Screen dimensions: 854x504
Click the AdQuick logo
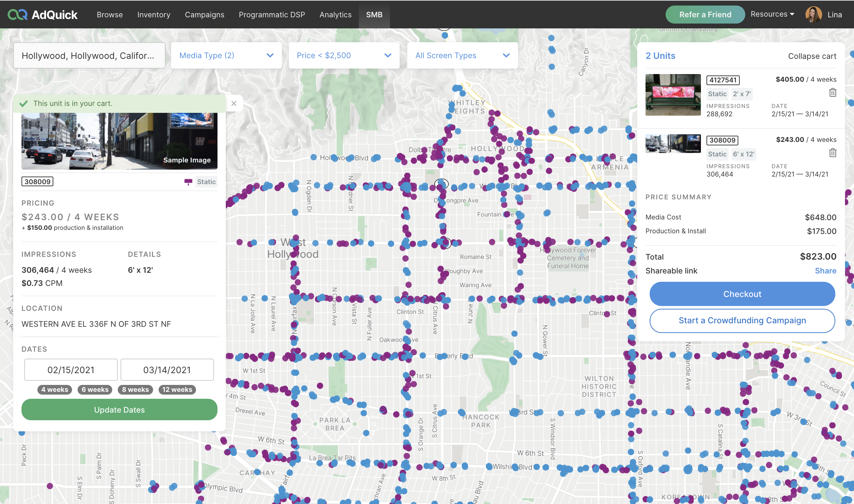pos(43,15)
